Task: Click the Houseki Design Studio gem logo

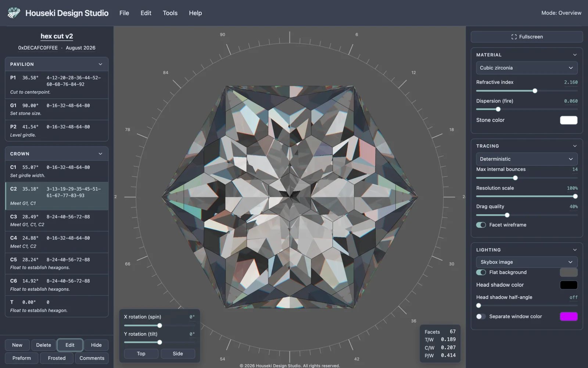Action: click(14, 13)
